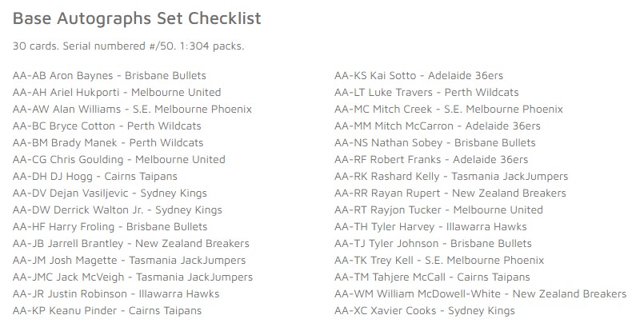Click the serial numbered #/50 description line

click(x=129, y=46)
